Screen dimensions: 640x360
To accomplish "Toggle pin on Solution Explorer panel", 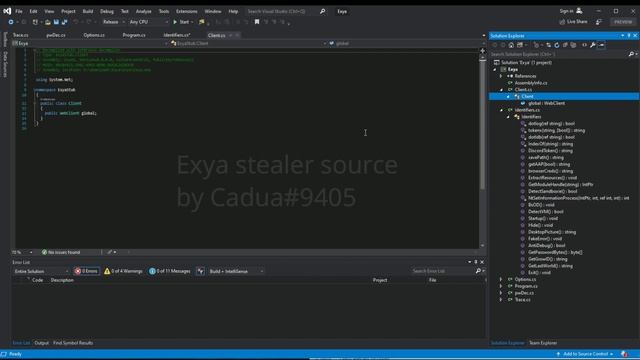I will 629,36.
